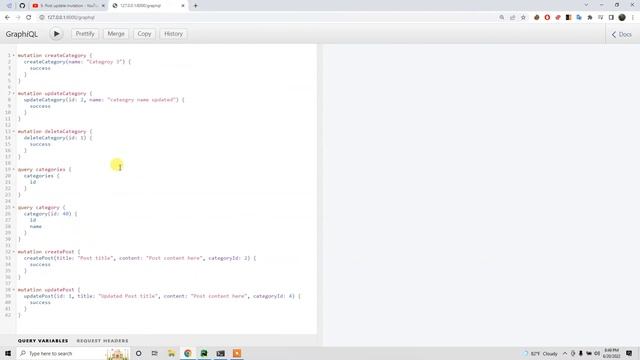Image resolution: width=640 pixels, height=360 pixels.
Task: Open the History panel
Action: click(x=173, y=34)
